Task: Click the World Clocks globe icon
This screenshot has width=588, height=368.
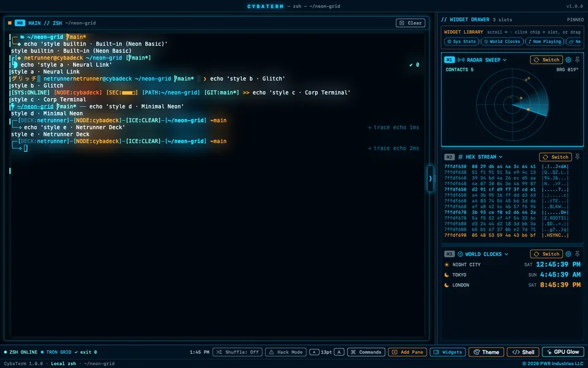Action: (460, 254)
